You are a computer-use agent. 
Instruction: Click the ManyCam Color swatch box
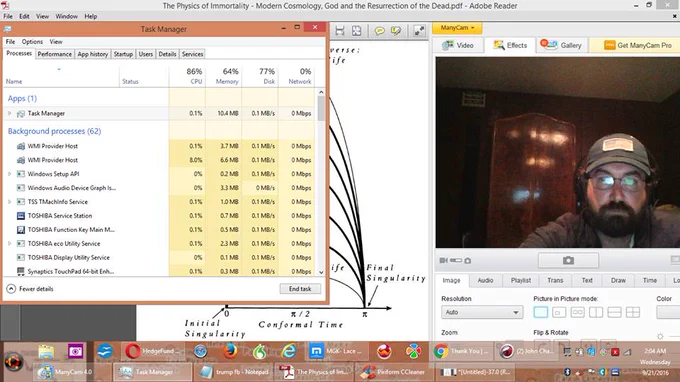[x=668, y=312]
